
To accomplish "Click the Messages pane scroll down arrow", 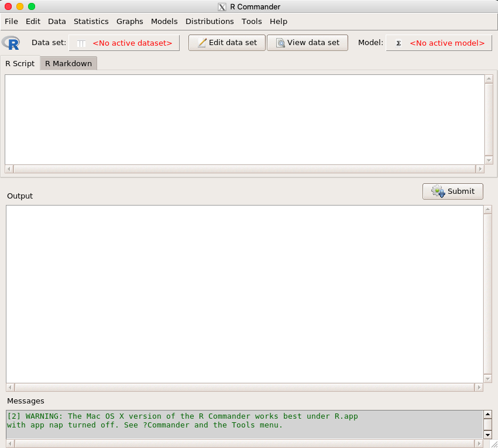I will tap(487, 435).
